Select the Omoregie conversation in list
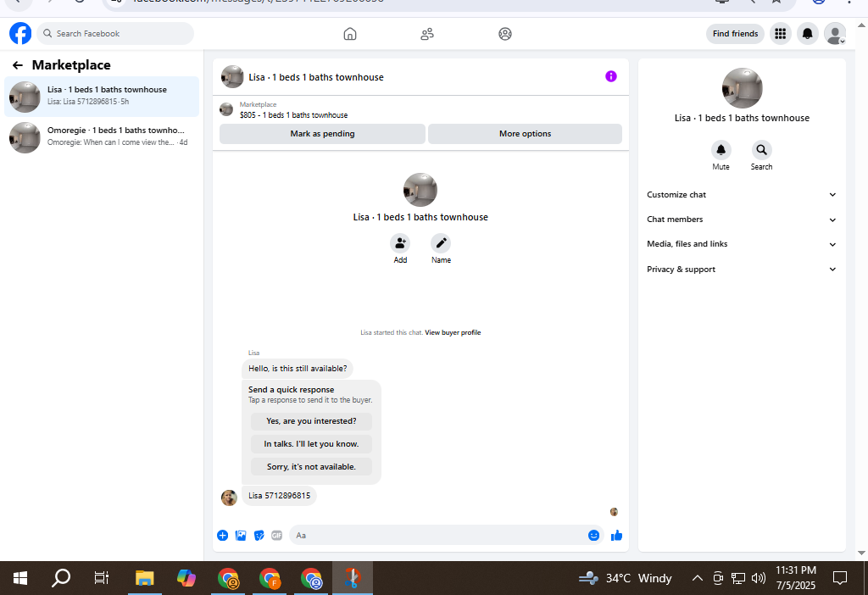The width and height of the screenshot is (868, 595). point(102,136)
